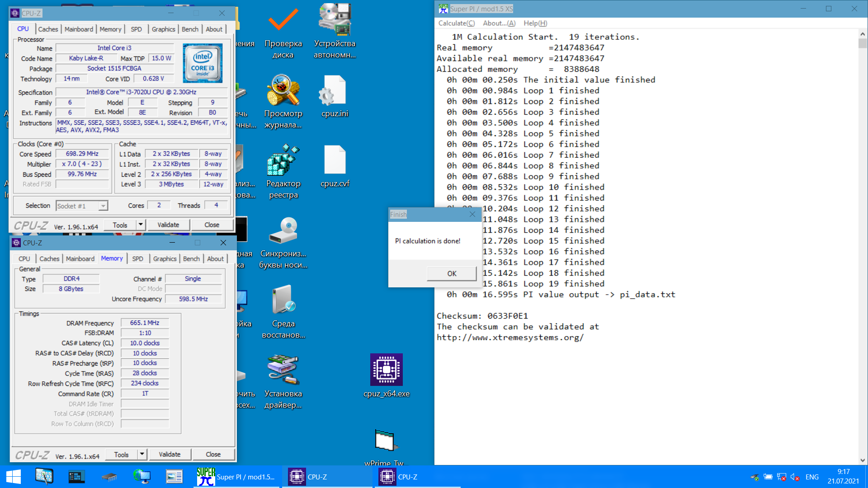This screenshot has height=488, width=868.
Task: Click the taskbar clock showing 9:17
Action: pyautogui.click(x=844, y=477)
